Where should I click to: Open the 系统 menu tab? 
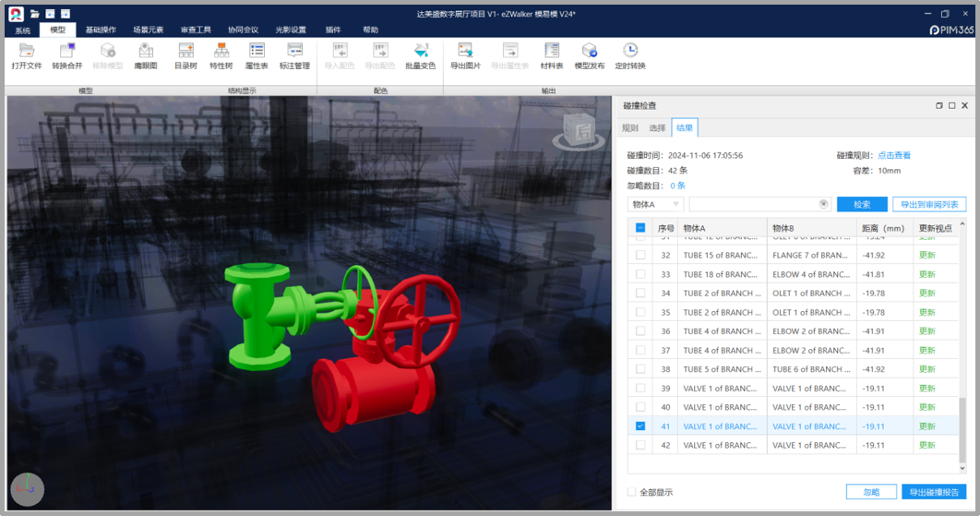pyautogui.click(x=22, y=30)
